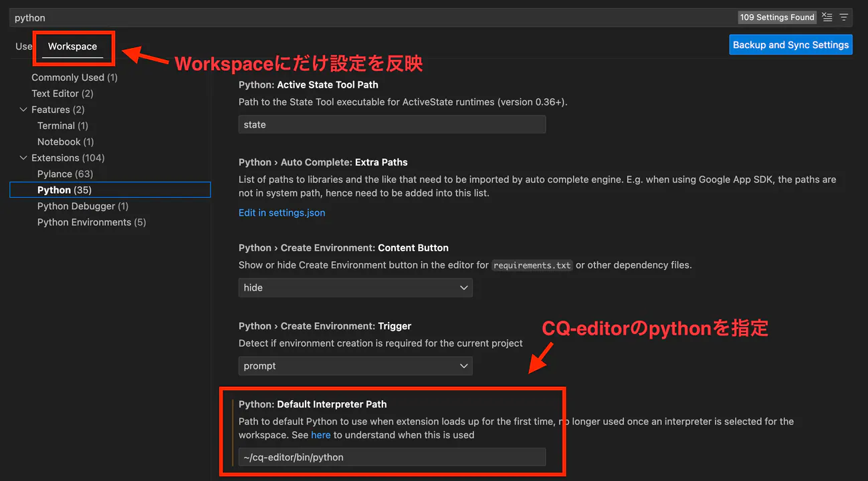
Task: Switch to the User settings tab
Action: coord(23,46)
